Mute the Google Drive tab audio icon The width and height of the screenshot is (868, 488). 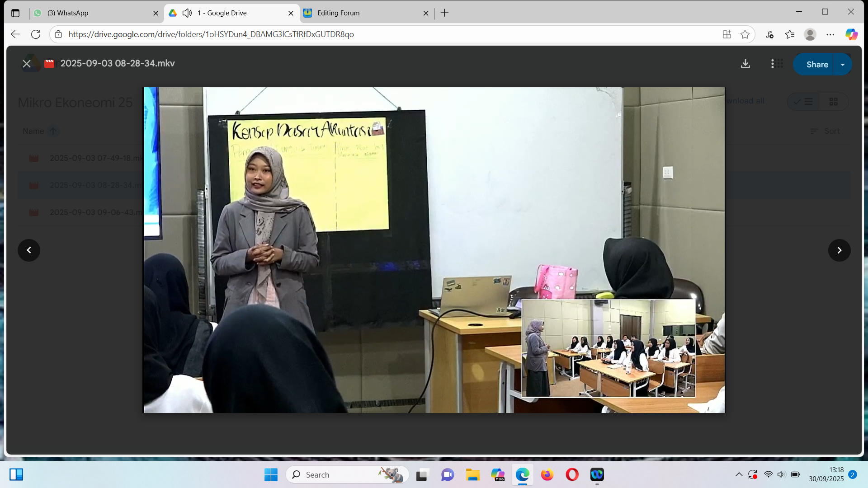(x=187, y=13)
